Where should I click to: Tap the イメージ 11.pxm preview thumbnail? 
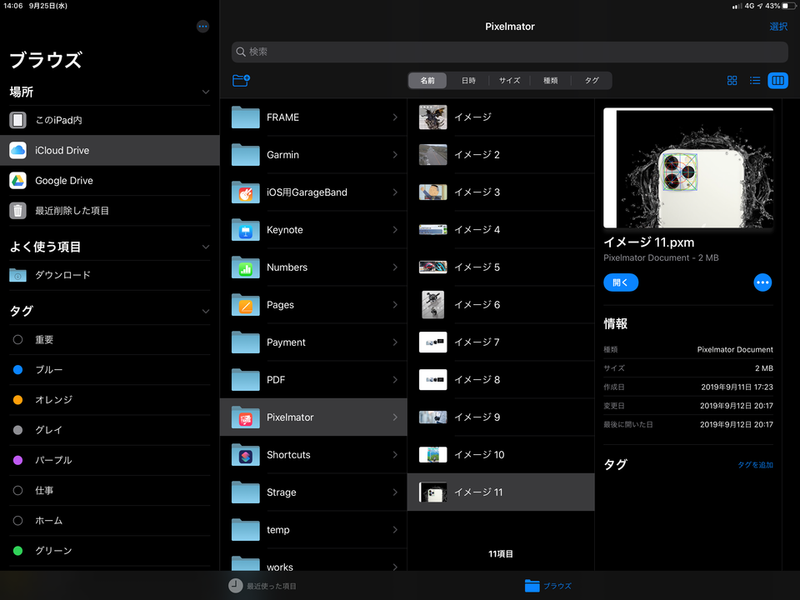(x=688, y=168)
